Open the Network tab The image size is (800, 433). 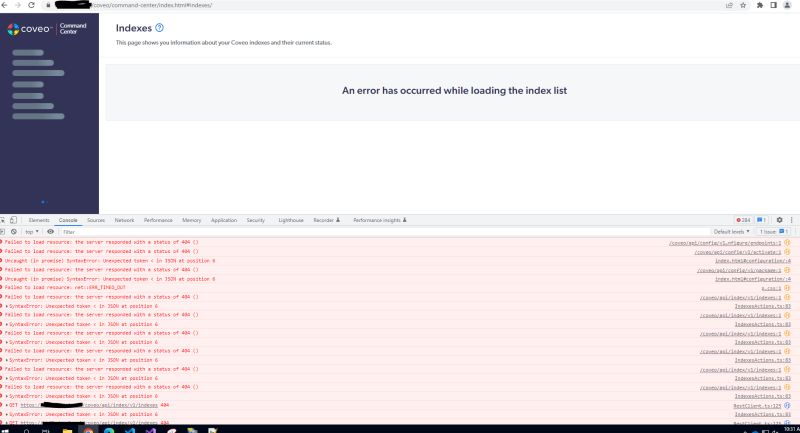[124, 220]
